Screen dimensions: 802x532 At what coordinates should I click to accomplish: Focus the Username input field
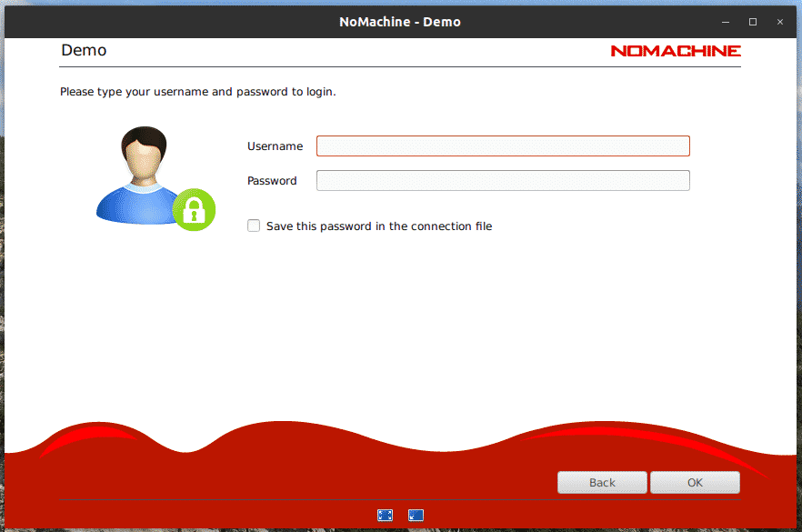(503, 146)
